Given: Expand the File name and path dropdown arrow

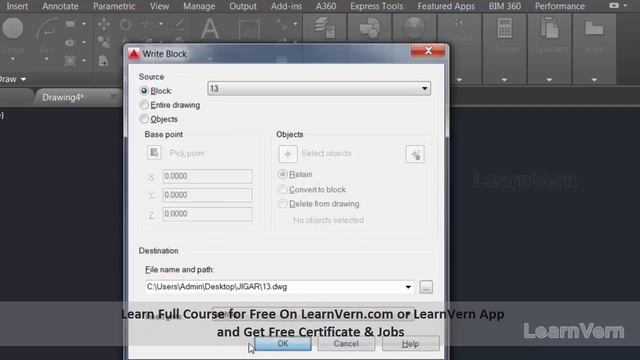Looking at the screenshot, I should click(x=408, y=287).
